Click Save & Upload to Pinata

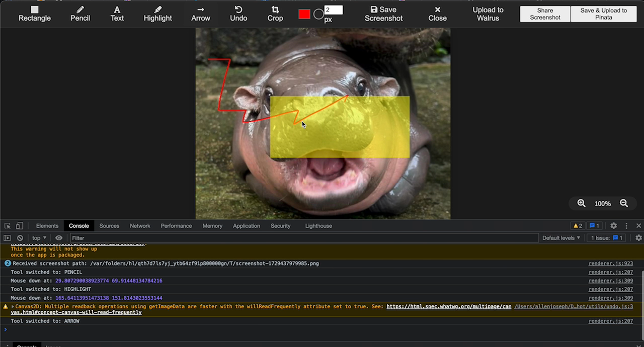pos(604,14)
